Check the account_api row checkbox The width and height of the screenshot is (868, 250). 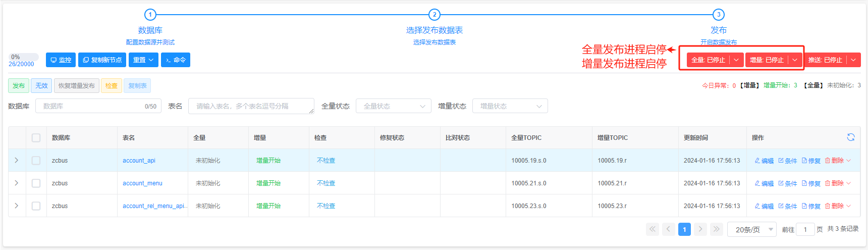coord(36,161)
